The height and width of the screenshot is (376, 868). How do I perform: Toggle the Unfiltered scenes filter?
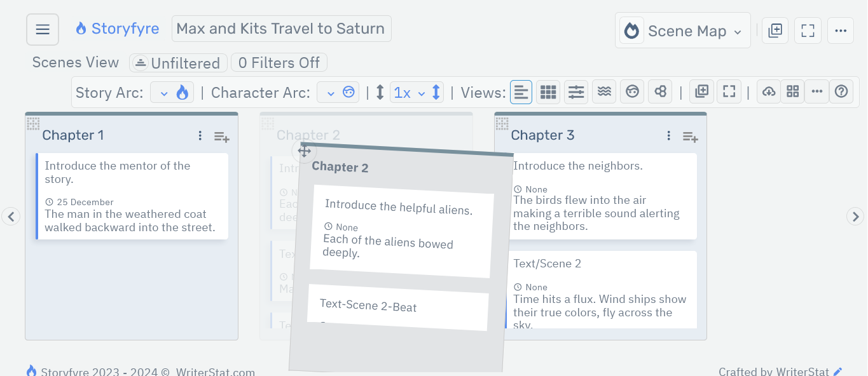(178, 63)
